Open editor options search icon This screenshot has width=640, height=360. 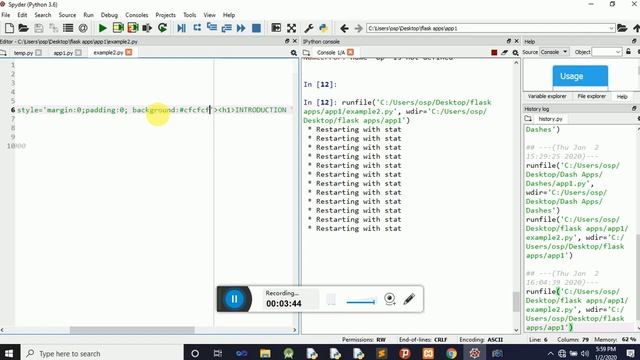[293, 53]
